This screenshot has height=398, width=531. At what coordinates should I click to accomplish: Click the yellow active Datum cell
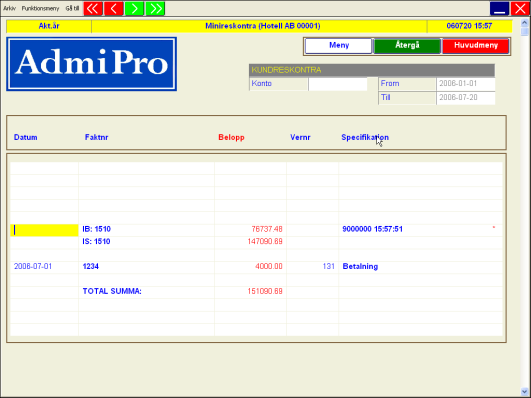(x=44, y=230)
